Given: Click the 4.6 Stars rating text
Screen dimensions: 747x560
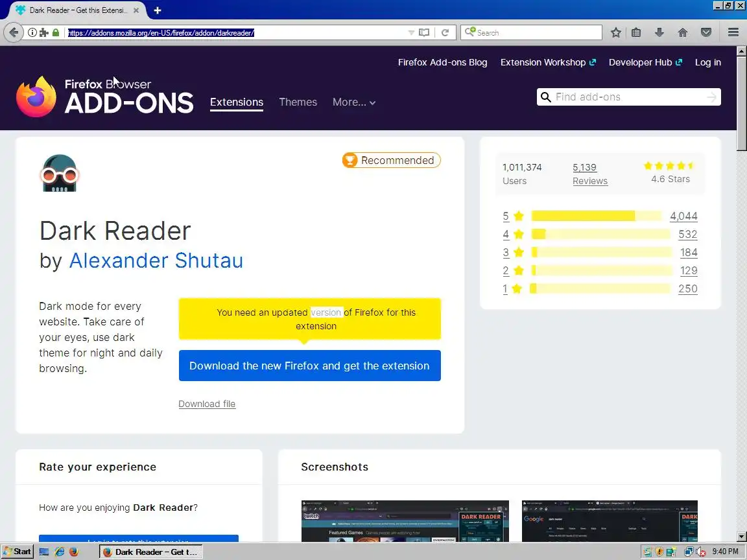Looking at the screenshot, I should [x=670, y=179].
